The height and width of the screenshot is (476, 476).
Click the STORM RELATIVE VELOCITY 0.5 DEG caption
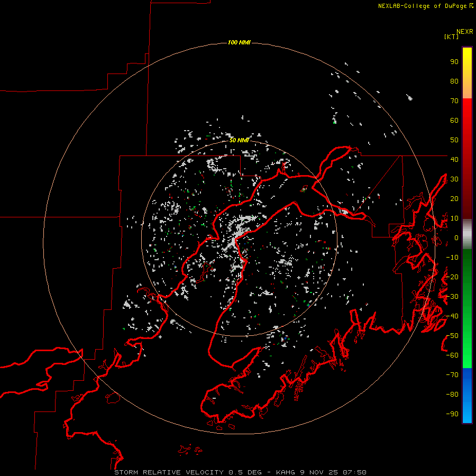click(x=188, y=472)
